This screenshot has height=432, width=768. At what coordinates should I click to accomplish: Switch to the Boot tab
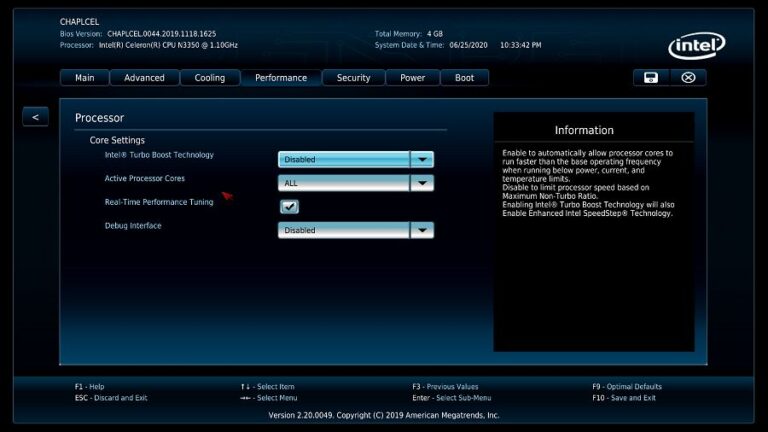(x=464, y=77)
